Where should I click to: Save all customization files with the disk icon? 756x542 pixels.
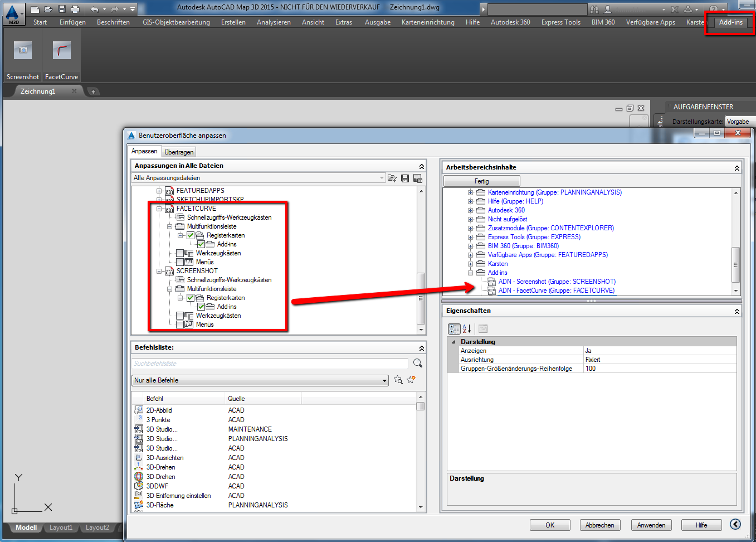[x=405, y=178]
